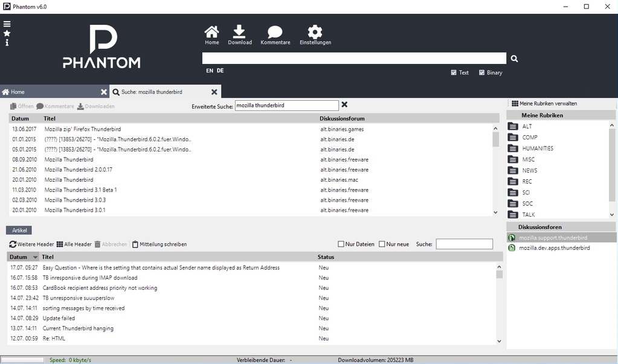Close the Suche: mozilla thunderbird tab
Viewport: 618px width, 364px height.
pyautogui.click(x=214, y=92)
